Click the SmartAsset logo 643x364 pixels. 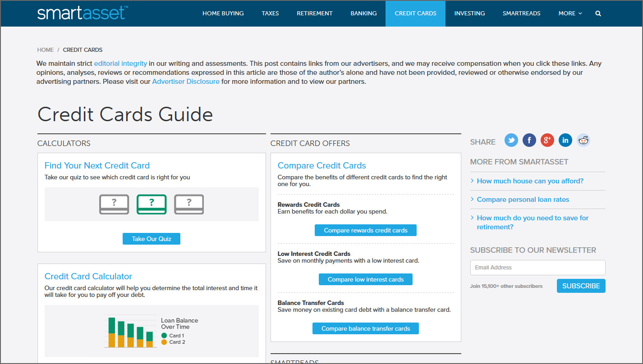pos(83,13)
